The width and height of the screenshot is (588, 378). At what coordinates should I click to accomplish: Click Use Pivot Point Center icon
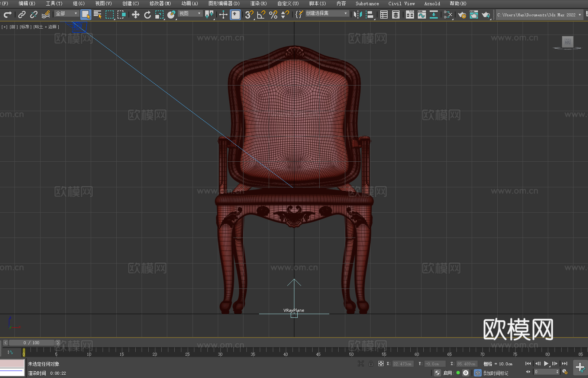pos(209,14)
